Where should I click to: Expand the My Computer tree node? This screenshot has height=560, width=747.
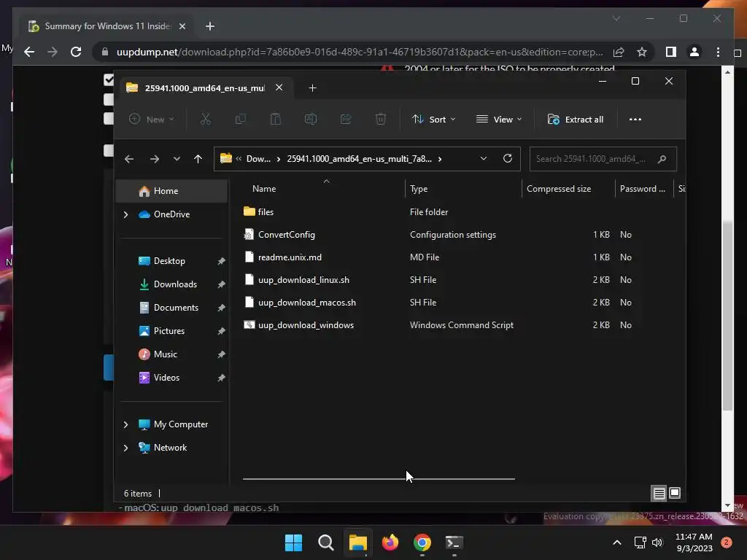(x=125, y=424)
